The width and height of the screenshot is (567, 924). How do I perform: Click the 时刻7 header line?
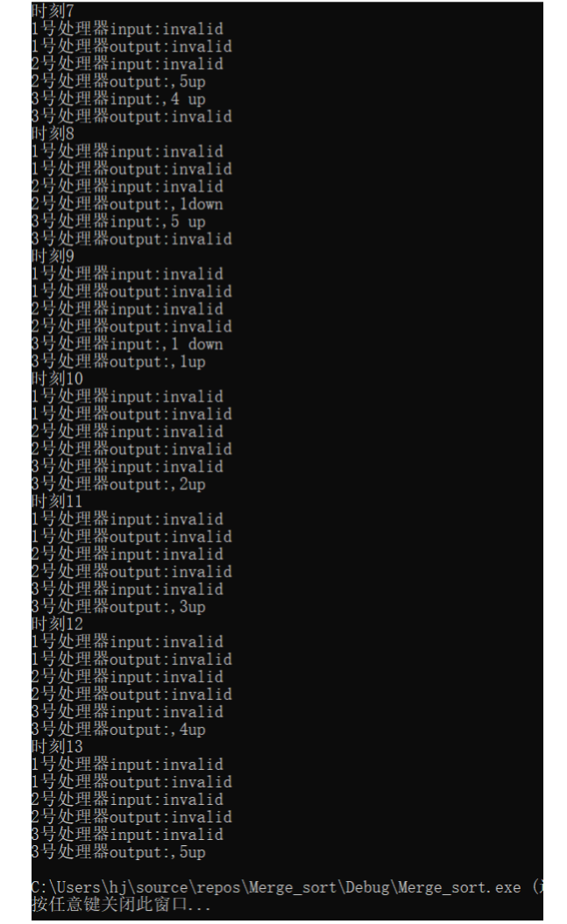(53, 11)
